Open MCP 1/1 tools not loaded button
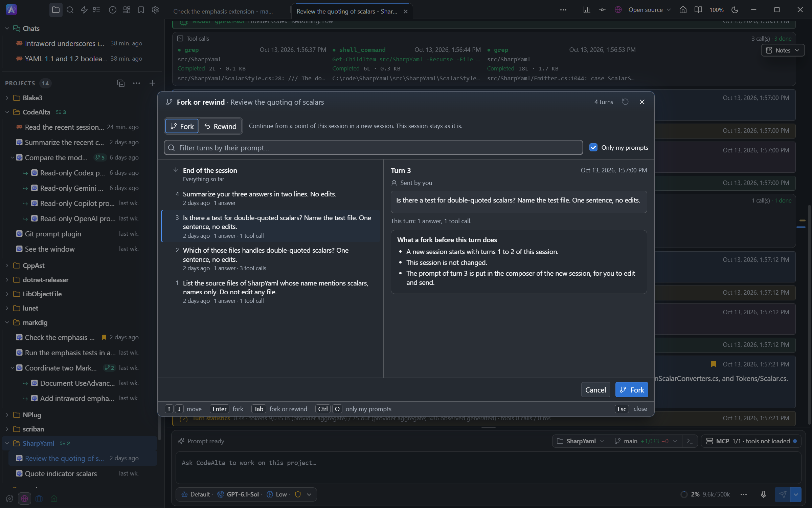The width and height of the screenshot is (812, 508). [751, 441]
